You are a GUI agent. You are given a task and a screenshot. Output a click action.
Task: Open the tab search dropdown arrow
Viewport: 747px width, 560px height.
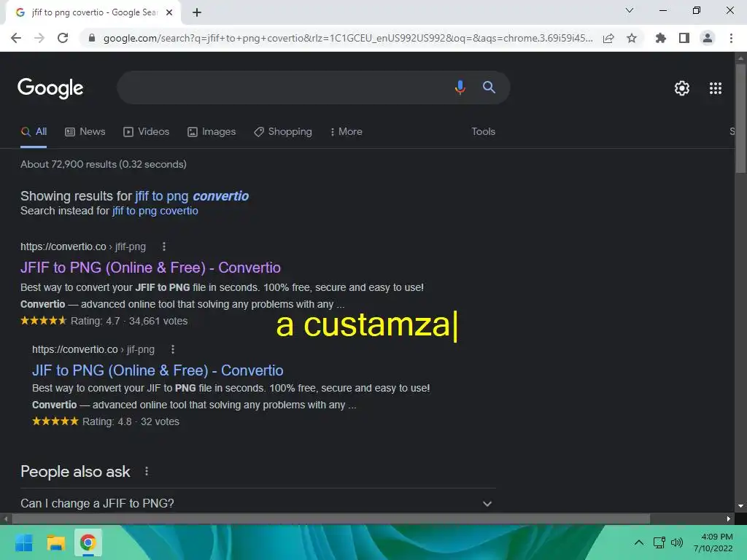pyautogui.click(x=630, y=10)
